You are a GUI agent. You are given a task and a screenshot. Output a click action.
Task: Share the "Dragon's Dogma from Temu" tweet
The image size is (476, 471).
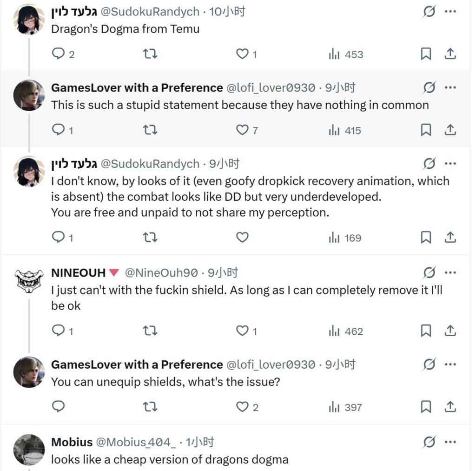point(450,54)
